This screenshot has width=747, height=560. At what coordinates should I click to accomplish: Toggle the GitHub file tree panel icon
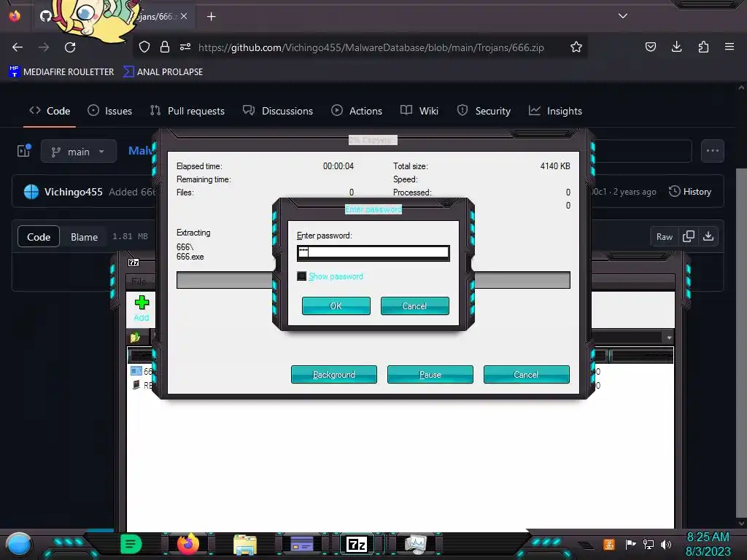[x=24, y=151]
